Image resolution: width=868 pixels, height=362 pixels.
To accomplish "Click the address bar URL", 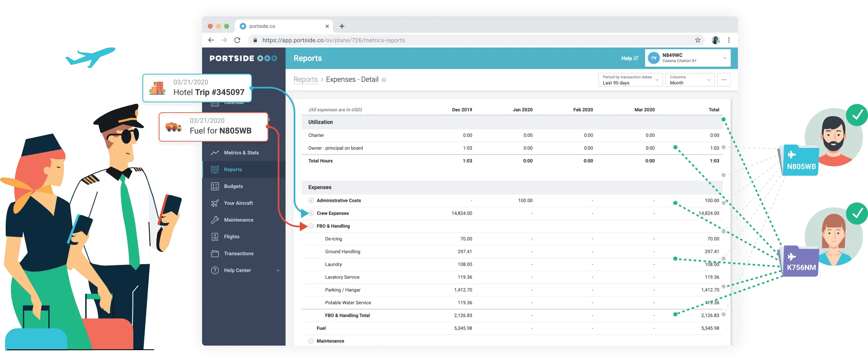I will pos(333,40).
